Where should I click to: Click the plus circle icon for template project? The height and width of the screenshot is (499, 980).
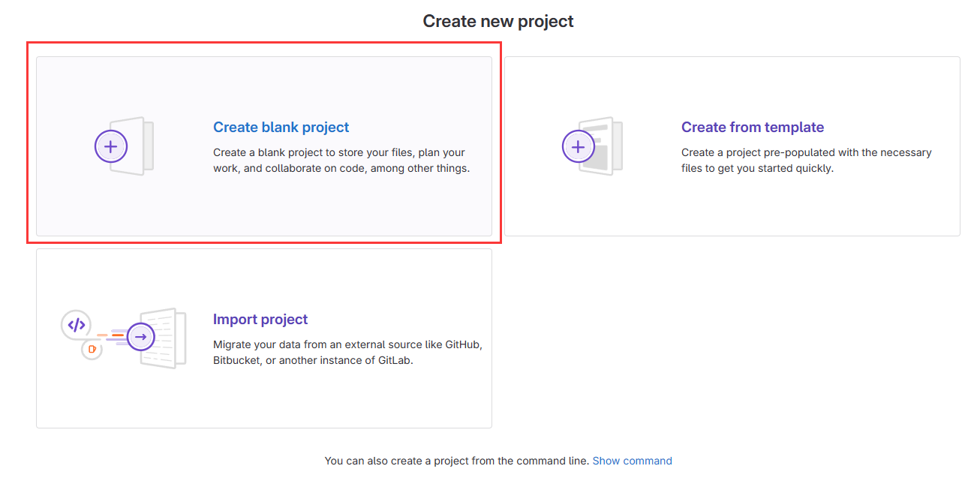coord(578,146)
